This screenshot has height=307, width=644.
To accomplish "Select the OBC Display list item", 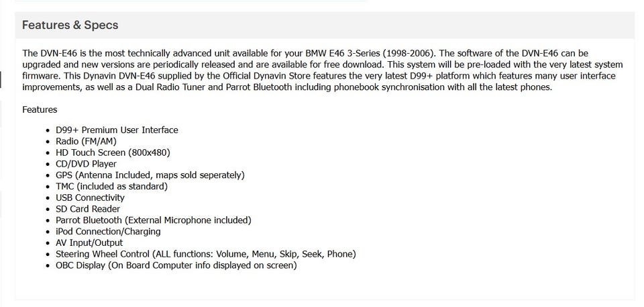I will click(176, 265).
